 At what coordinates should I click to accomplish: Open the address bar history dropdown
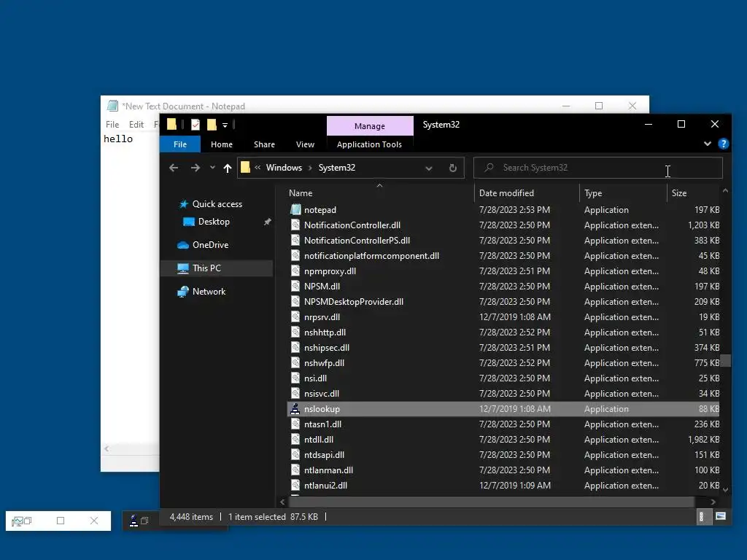[x=429, y=168]
